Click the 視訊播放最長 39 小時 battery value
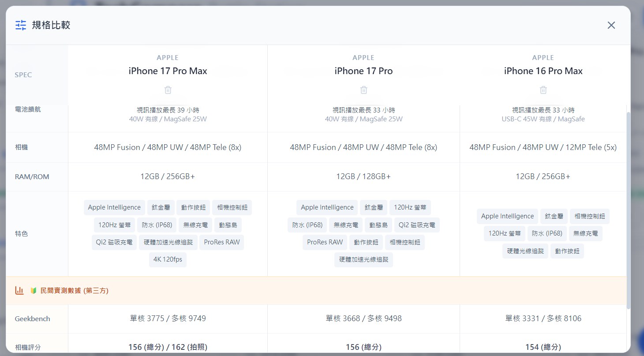The width and height of the screenshot is (644, 356). [x=168, y=110]
